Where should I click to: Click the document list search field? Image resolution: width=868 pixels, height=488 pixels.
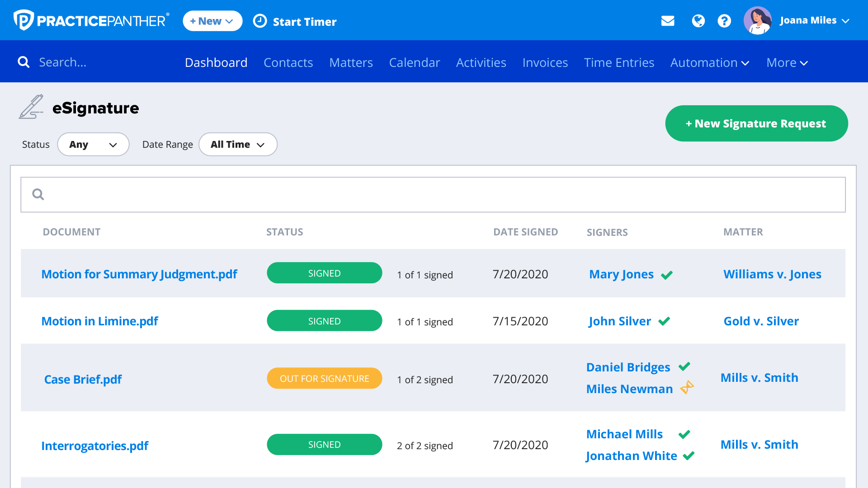pyautogui.click(x=433, y=195)
